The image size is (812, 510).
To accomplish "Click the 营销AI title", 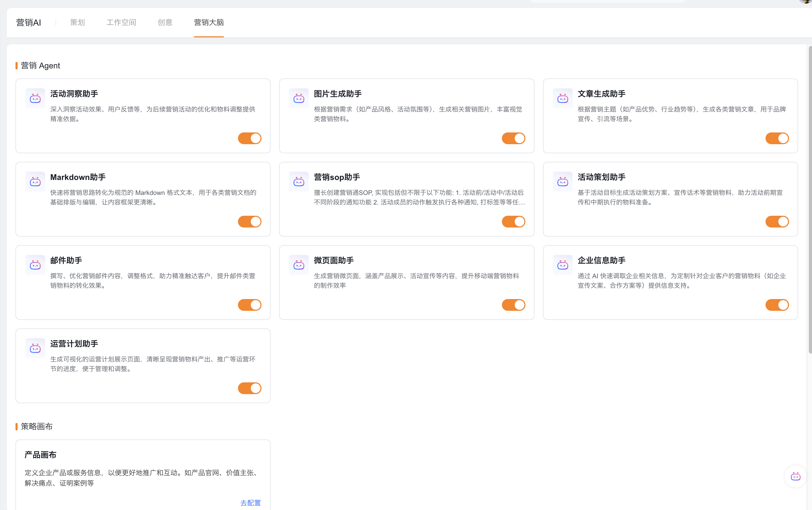I will (x=29, y=22).
